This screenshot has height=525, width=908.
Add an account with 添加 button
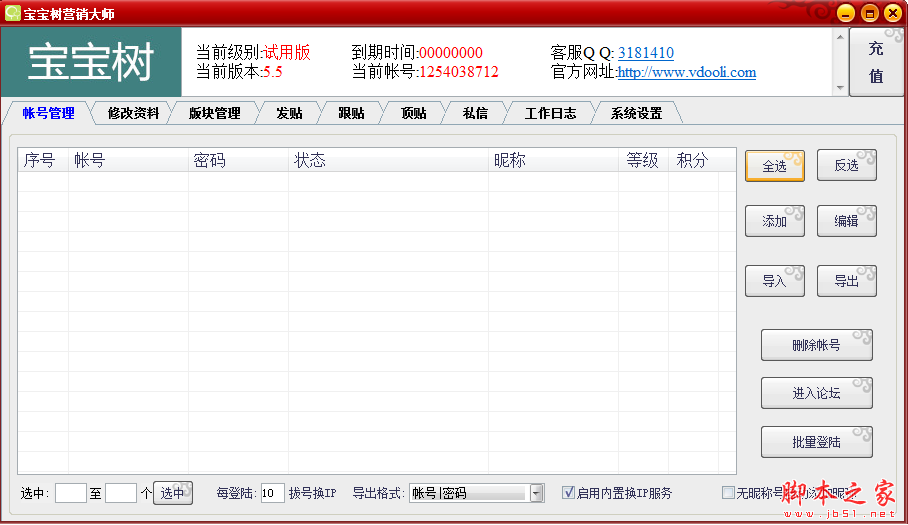775,221
